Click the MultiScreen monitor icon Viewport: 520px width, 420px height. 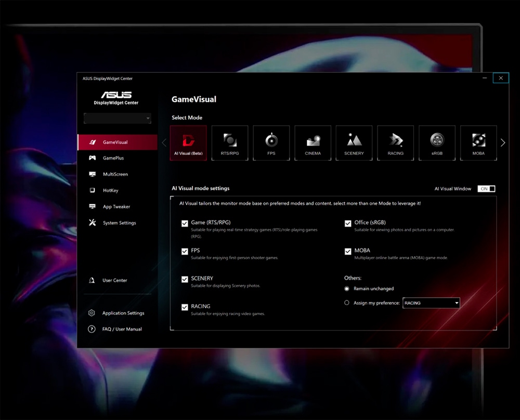tap(93, 174)
